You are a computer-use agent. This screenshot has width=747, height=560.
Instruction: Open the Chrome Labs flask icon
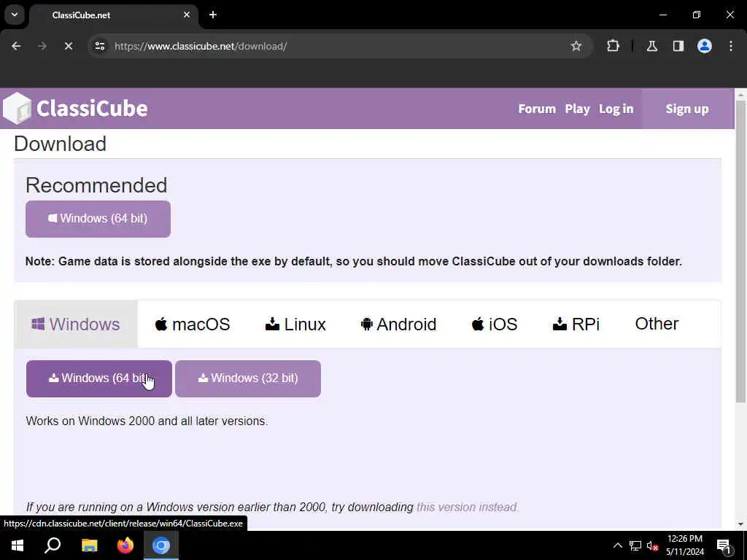pos(652,46)
